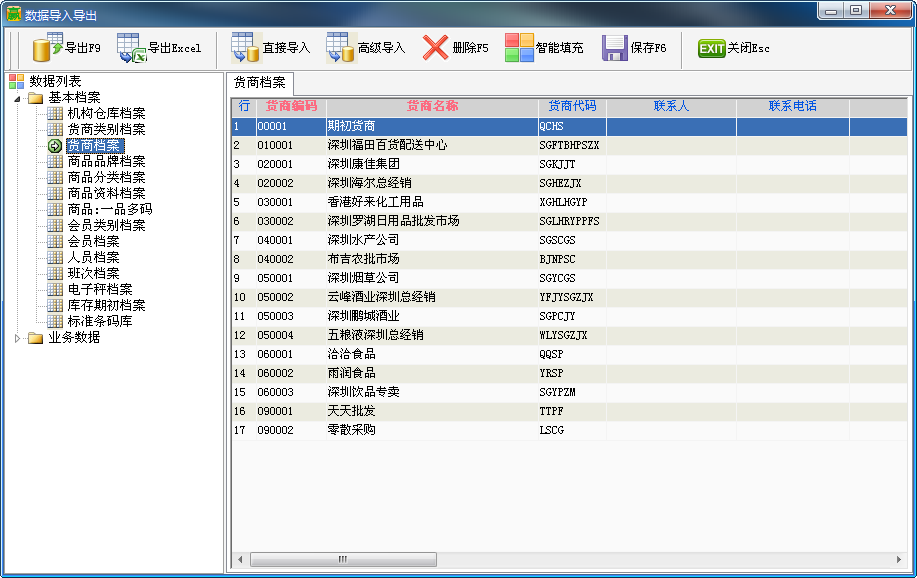Click the 直接导入 import icon

[246, 48]
